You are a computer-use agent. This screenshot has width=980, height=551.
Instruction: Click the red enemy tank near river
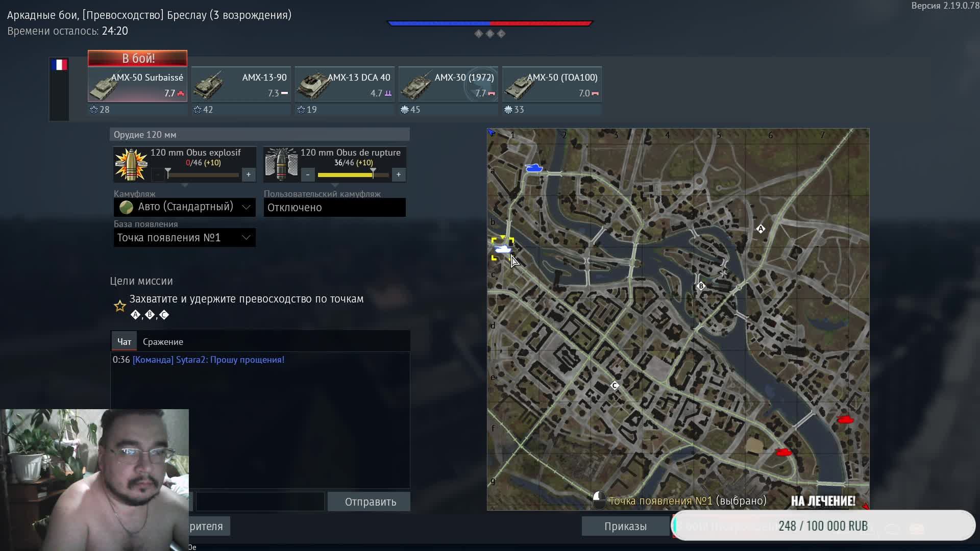[845, 420]
